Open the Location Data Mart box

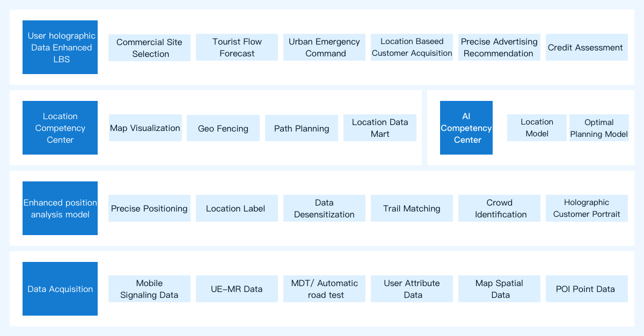coord(380,128)
